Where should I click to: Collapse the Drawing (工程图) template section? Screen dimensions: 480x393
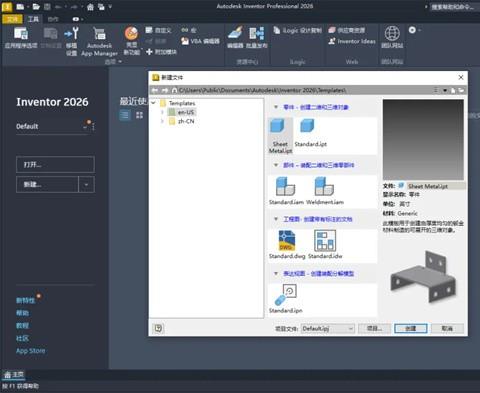[x=276, y=219]
